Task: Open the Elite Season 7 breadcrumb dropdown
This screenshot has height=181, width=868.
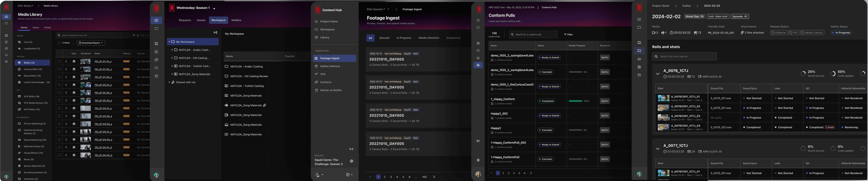Action: [388, 9]
